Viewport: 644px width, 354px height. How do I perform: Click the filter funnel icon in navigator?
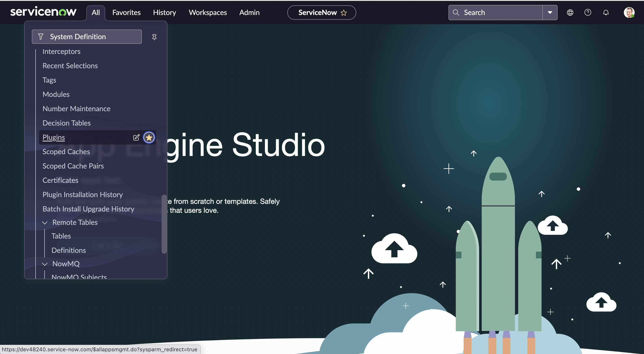coord(41,37)
